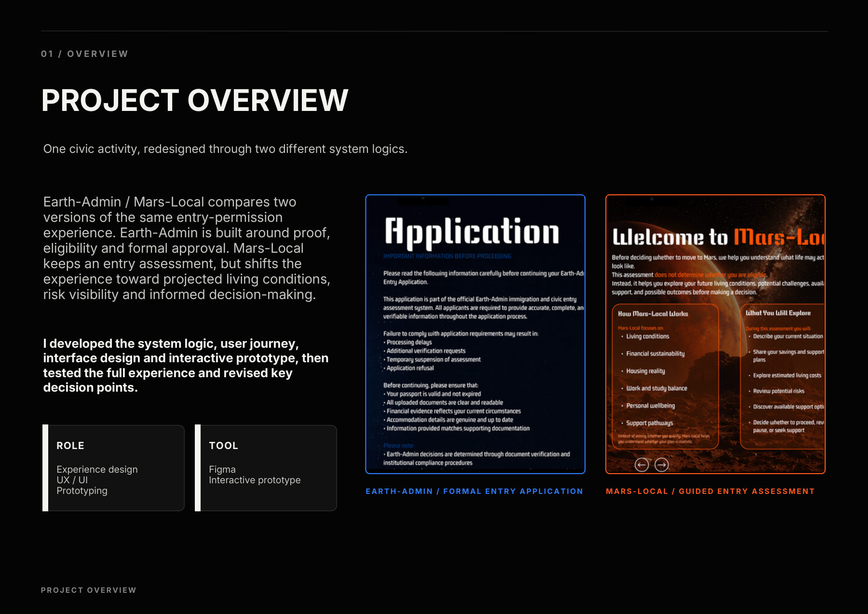Image resolution: width=868 pixels, height=614 pixels.
Task: Click 'How Mars-Local Works' panel heading
Action: click(x=653, y=314)
